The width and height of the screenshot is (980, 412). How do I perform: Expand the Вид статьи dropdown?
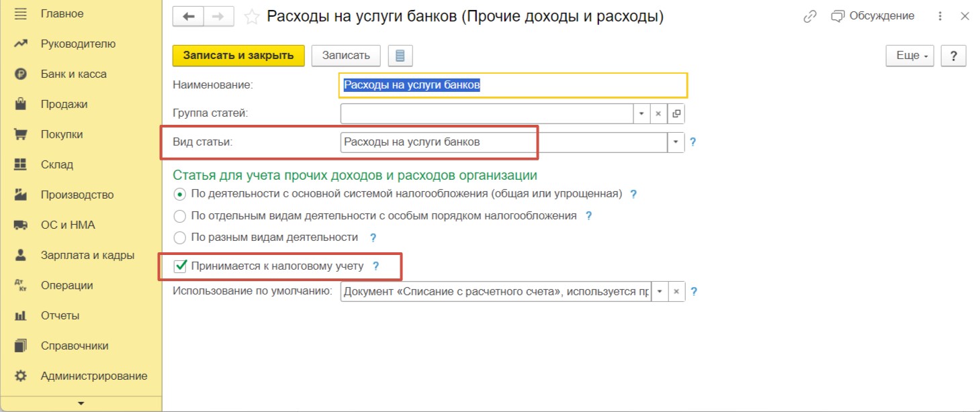tap(675, 142)
